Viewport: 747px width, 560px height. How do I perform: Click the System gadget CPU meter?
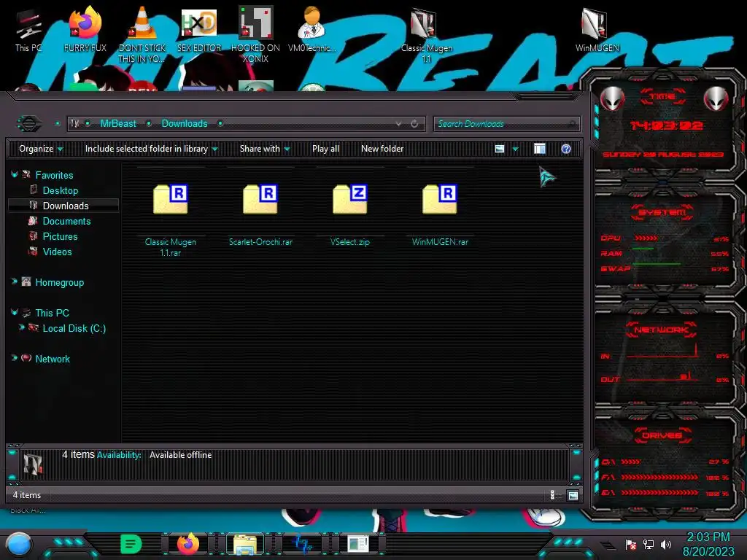point(665,238)
